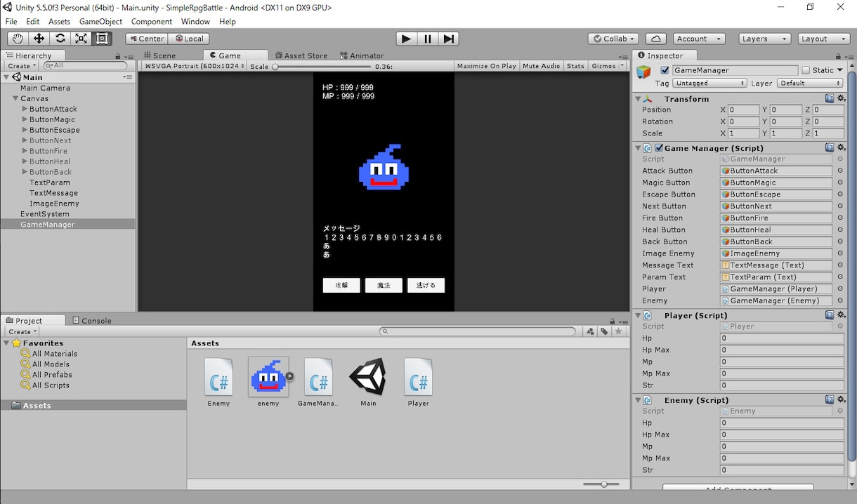
Task: Open the GameObject menu
Action: 100,22
